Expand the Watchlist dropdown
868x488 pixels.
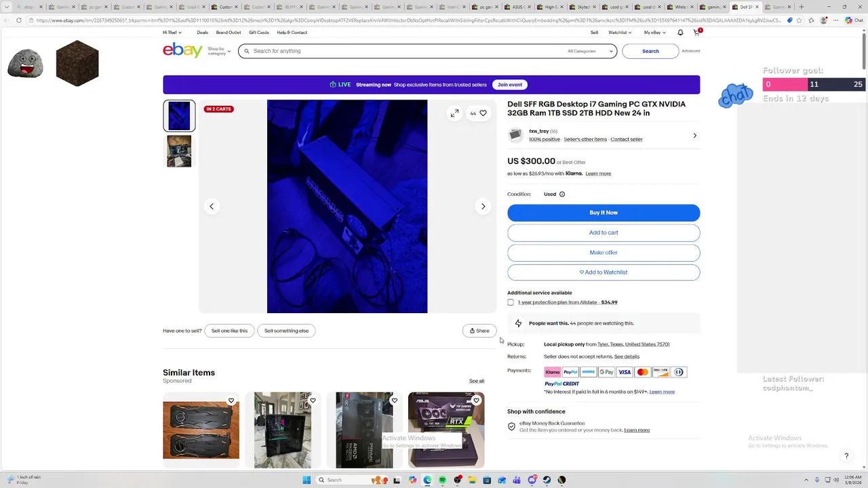[x=620, y=33]
